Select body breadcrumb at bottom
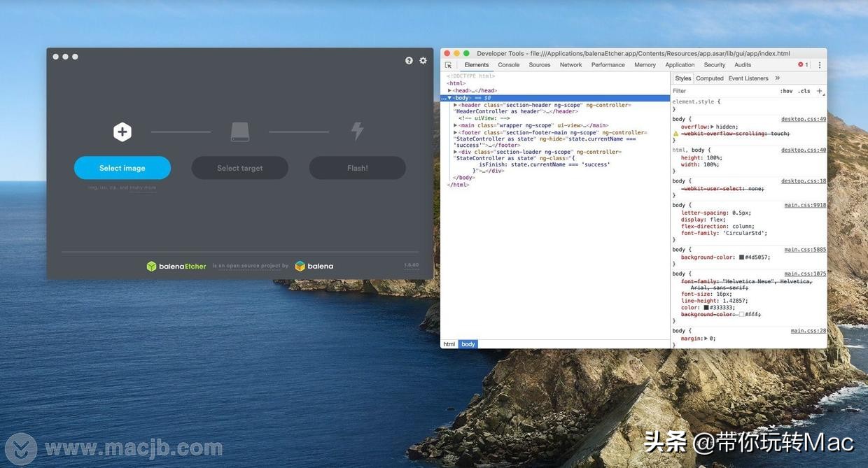Image resolution: width=868 pixels, height=468 pixels. 468,344
